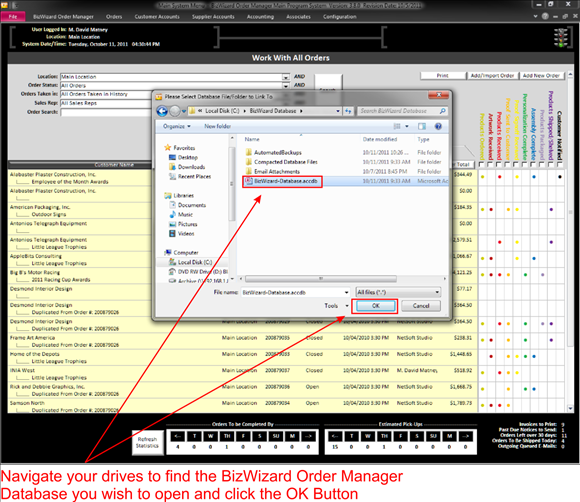Viewport: 580px width, 502px height.
Task: Open the BizWizard Order Manager menu
Action: 63,17
